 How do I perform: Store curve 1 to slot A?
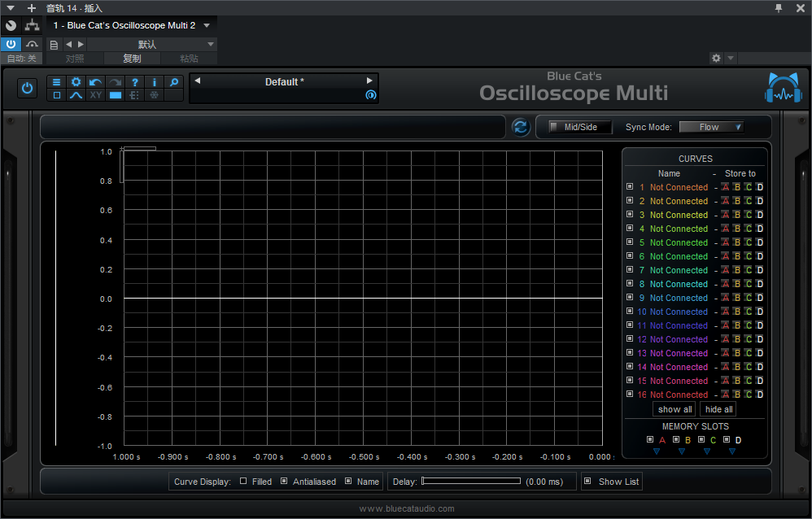pos(726,187)
